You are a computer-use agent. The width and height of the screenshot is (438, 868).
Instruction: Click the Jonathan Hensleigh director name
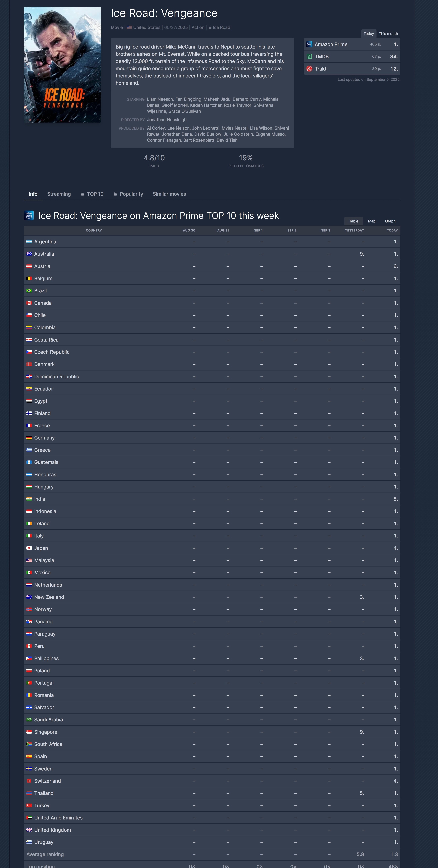click(167, 120)
